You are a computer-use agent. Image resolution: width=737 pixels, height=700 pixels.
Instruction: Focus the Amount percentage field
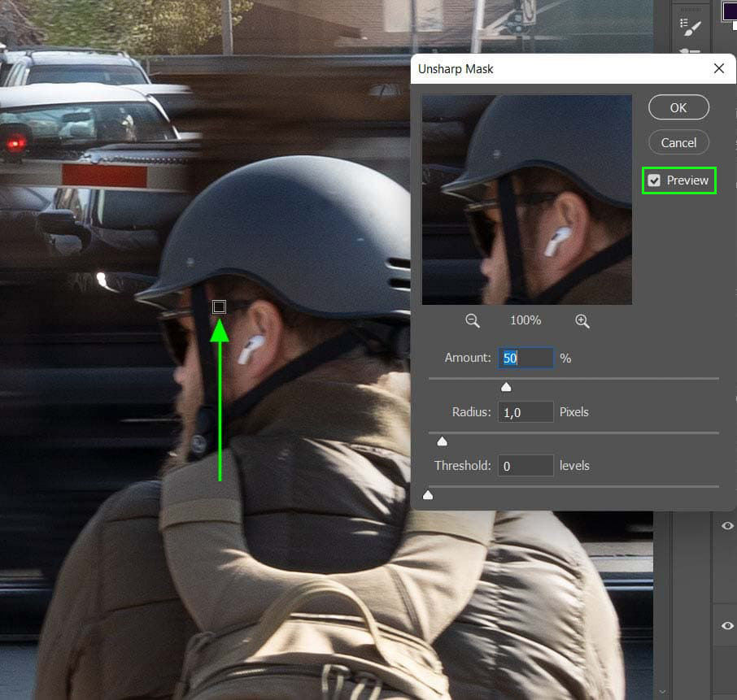(x=525, y=358)
